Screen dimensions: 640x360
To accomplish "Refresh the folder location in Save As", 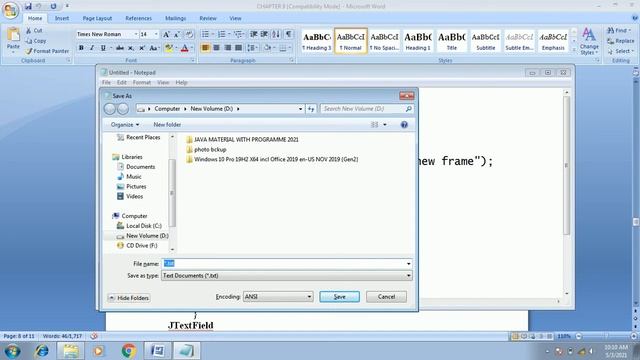I will [311, 109].
